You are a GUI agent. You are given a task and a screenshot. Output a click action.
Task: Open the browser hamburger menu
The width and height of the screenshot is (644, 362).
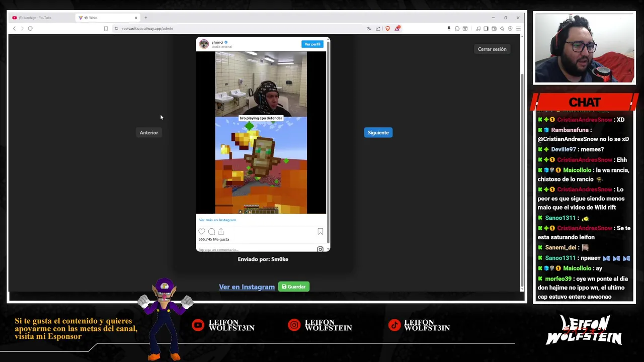[518, 29]
